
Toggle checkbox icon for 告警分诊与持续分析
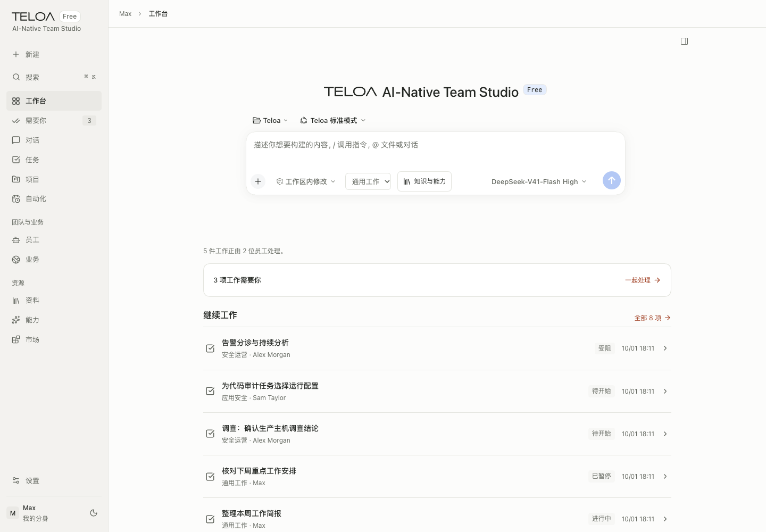point(210,348)
